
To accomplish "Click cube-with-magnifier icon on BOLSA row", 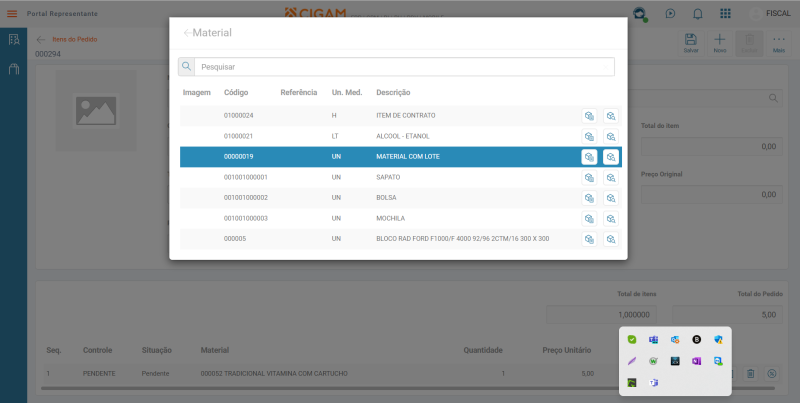I will (611, 198).
